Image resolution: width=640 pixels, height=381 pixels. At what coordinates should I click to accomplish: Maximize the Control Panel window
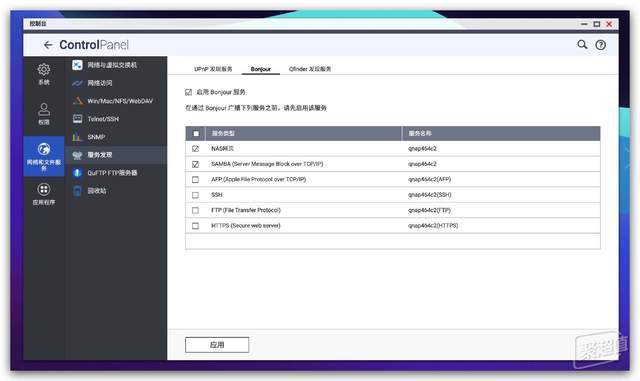tap(596, 24)
